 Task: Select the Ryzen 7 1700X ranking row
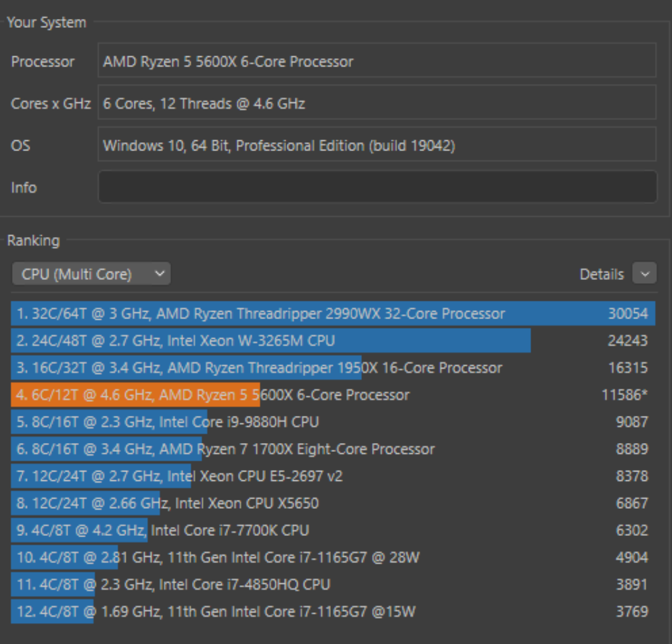pos(333,449)
